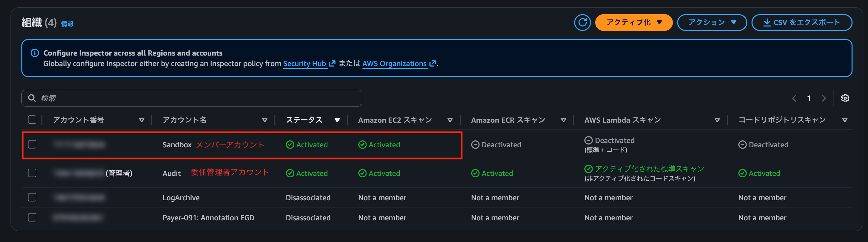Click Sandbox EC2 scan Activated check icon
Screen dimensions: 868x242
tap(362, 145)
